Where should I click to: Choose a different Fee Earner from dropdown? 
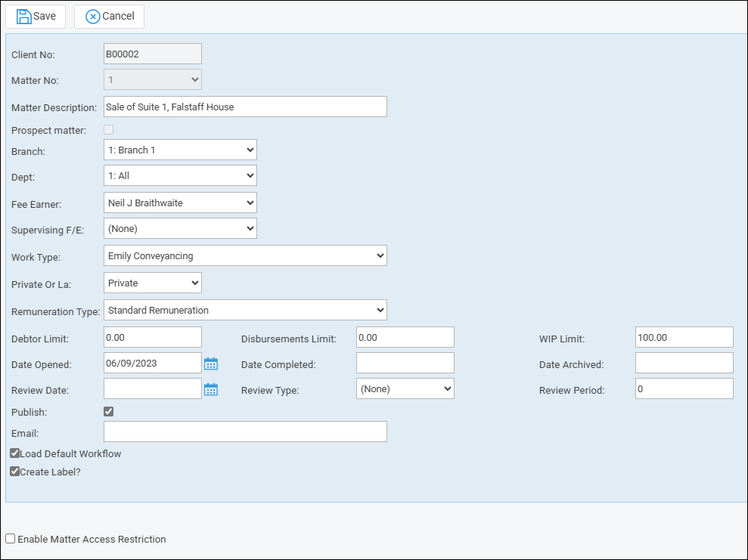point(180,203)
